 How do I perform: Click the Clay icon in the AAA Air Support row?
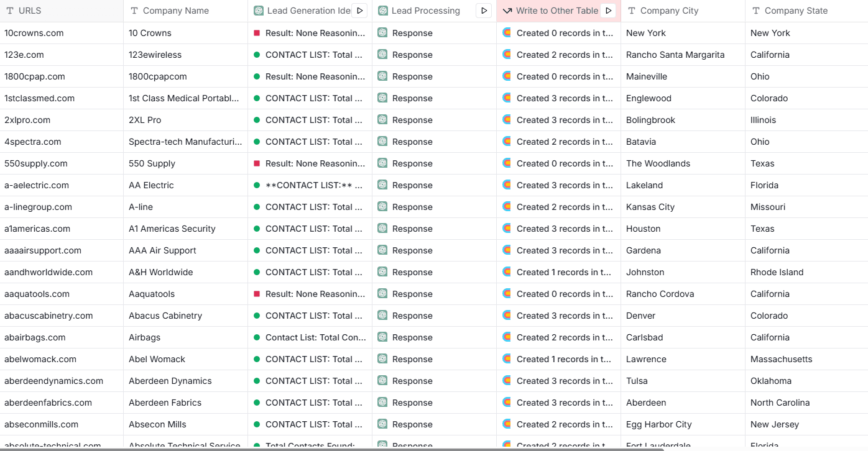pyautogui.click(x=507, y=250)
